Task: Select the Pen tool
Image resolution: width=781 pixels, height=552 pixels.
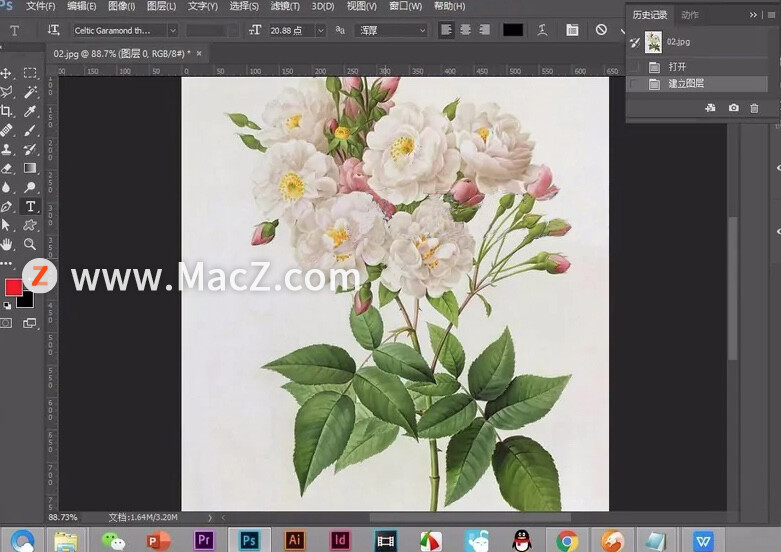Action: coord(6,206)
